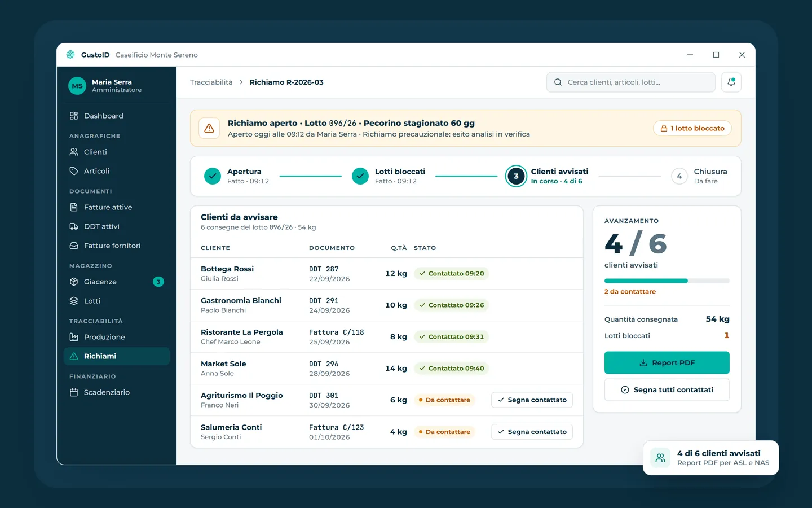Click the Giacenze badge showing 3
Screen dimensions: 812x508
pyautogui.click(x=158, y=282)
